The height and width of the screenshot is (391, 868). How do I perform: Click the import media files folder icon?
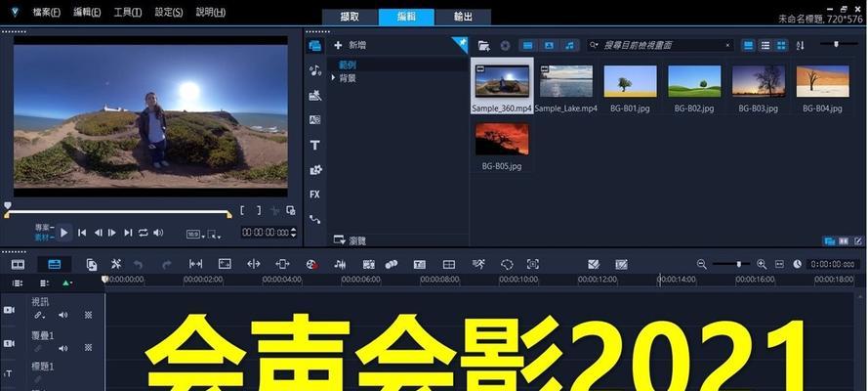(x=484, y=45)
